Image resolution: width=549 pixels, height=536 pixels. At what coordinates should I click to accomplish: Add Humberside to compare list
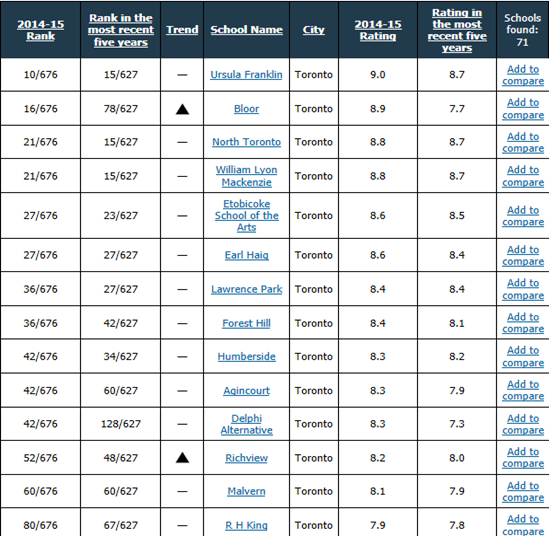click(x=523, y=356)
